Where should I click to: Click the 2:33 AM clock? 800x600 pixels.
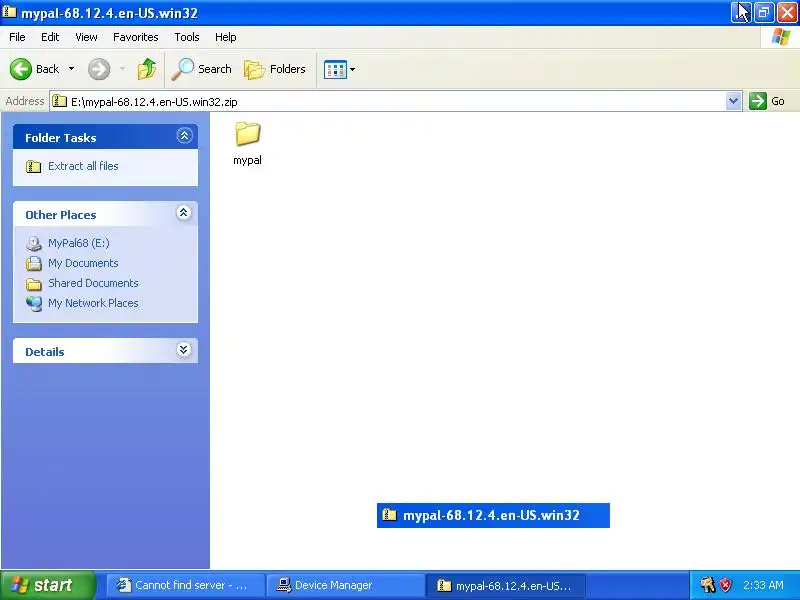click(x=763, y=585)
